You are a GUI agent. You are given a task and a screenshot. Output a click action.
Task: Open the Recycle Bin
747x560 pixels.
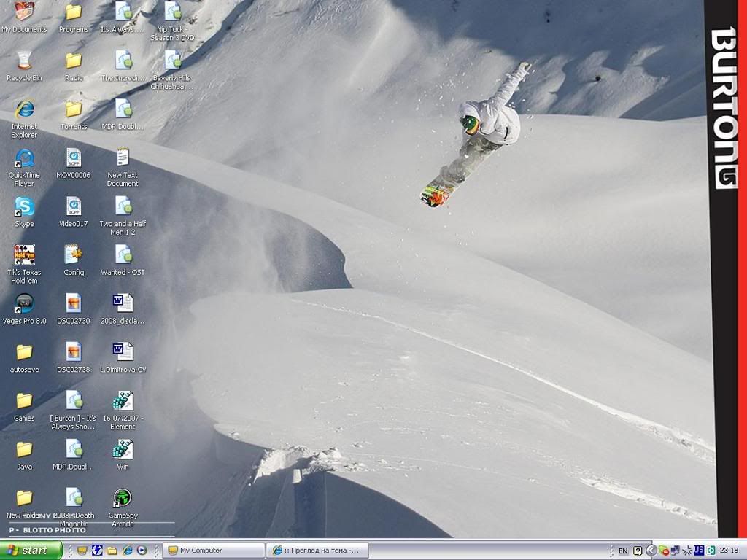coord(24,66)
